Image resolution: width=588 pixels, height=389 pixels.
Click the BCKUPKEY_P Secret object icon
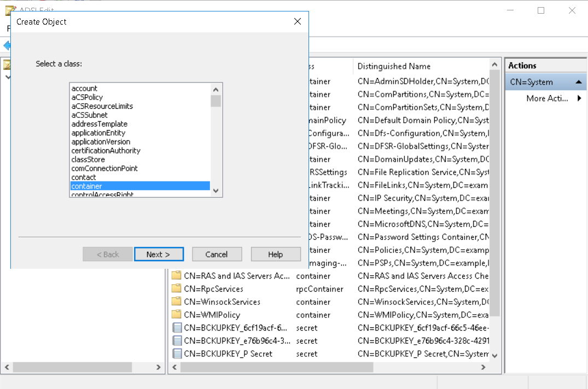point(176,354)
